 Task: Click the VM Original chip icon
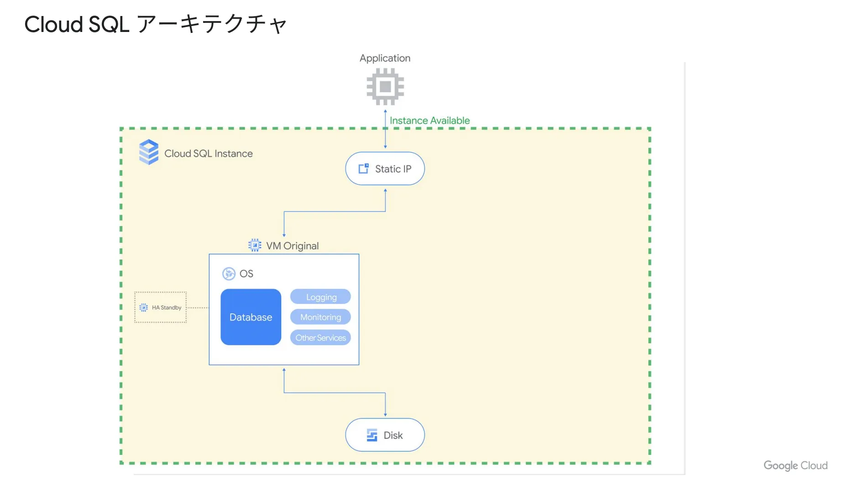tap(255, 245)
